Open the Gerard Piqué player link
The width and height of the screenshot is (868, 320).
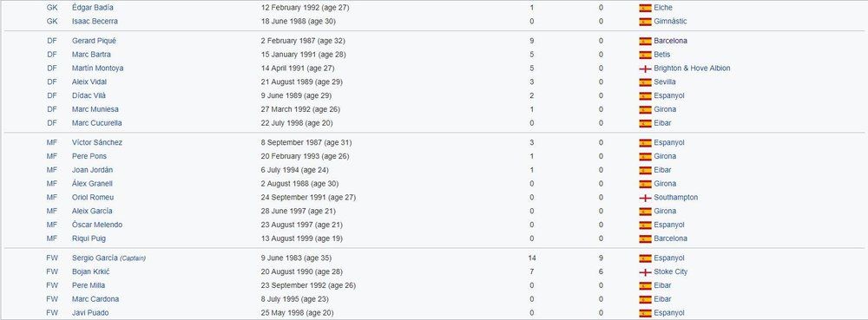point(94,41)
